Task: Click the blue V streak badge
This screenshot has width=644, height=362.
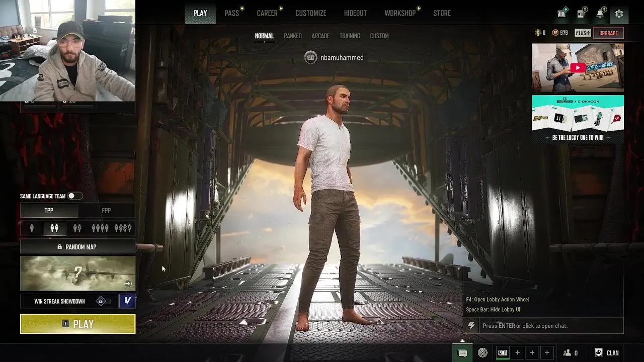Action: point(127,301)
